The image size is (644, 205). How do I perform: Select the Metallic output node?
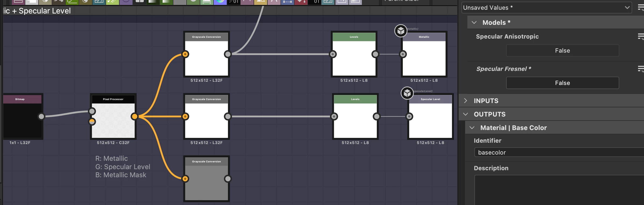tap(424, 54)
